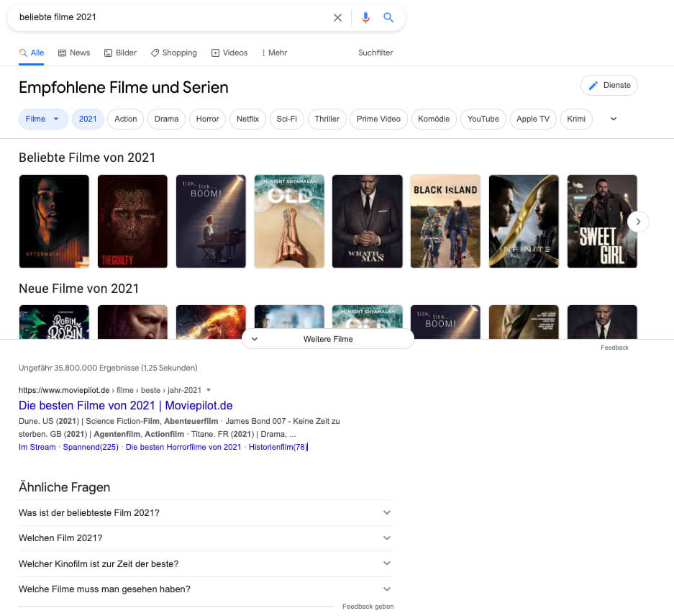Open the moviepilot.de URL options arrow
The image size is (674, 616).
209,390
